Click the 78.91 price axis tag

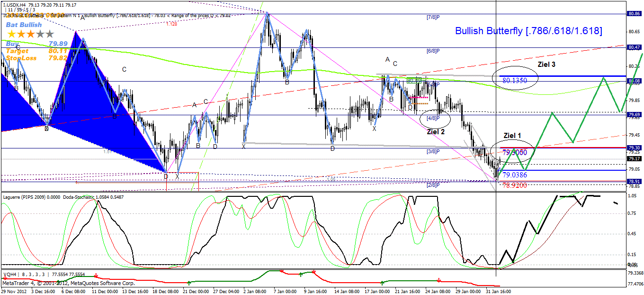pos(635,181)
